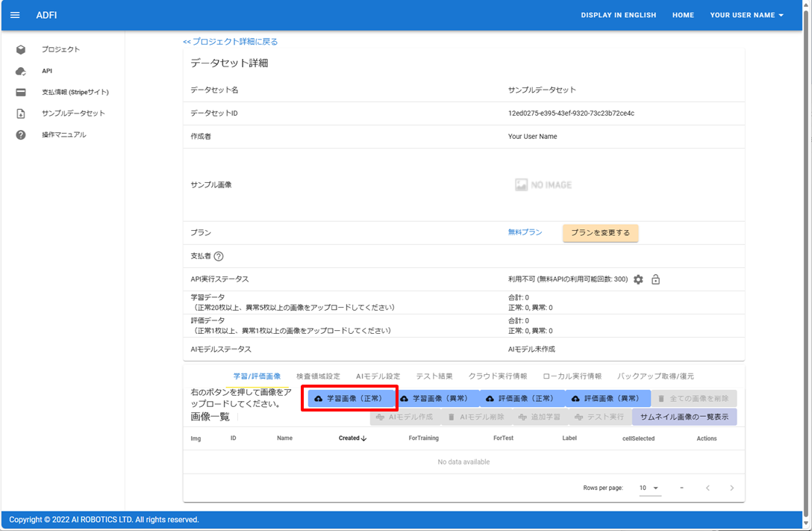Click the payment credit card icon

point(21,92)
